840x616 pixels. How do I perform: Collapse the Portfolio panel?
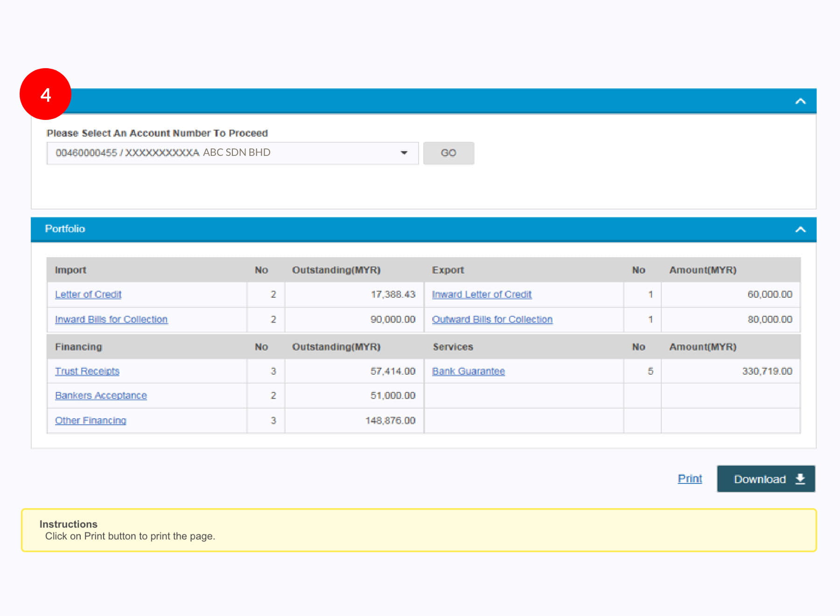[800, 229]
